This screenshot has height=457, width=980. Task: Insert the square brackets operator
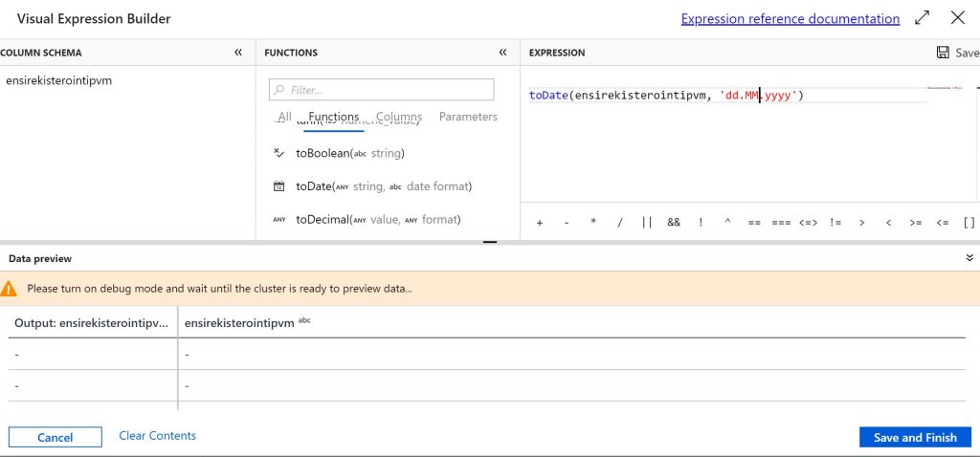(969, 223)
